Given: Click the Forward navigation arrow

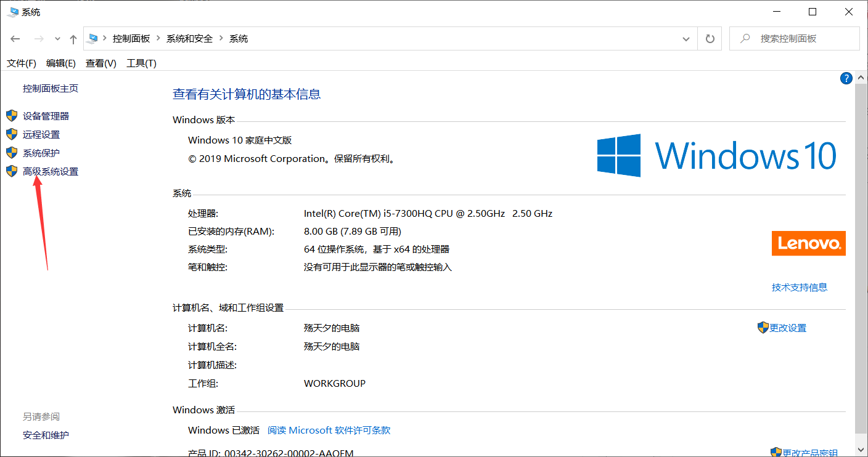Looking at the screenshot, I should [39, 39].
